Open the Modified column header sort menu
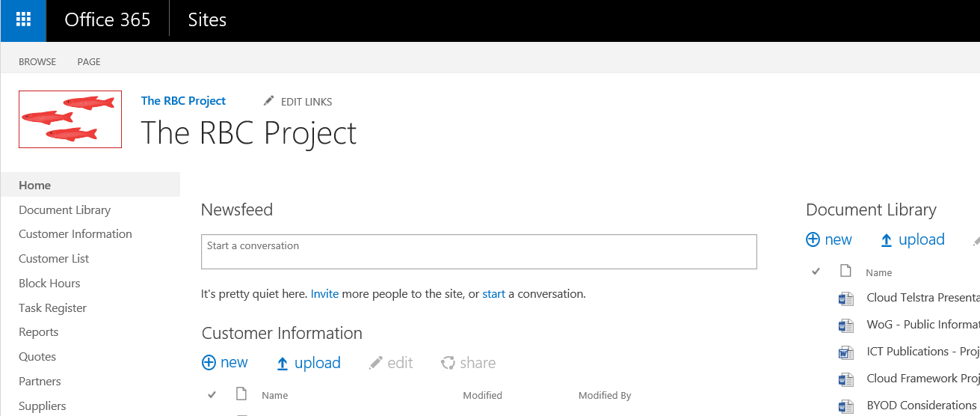 pyautogui.click(x=482, y=395)
